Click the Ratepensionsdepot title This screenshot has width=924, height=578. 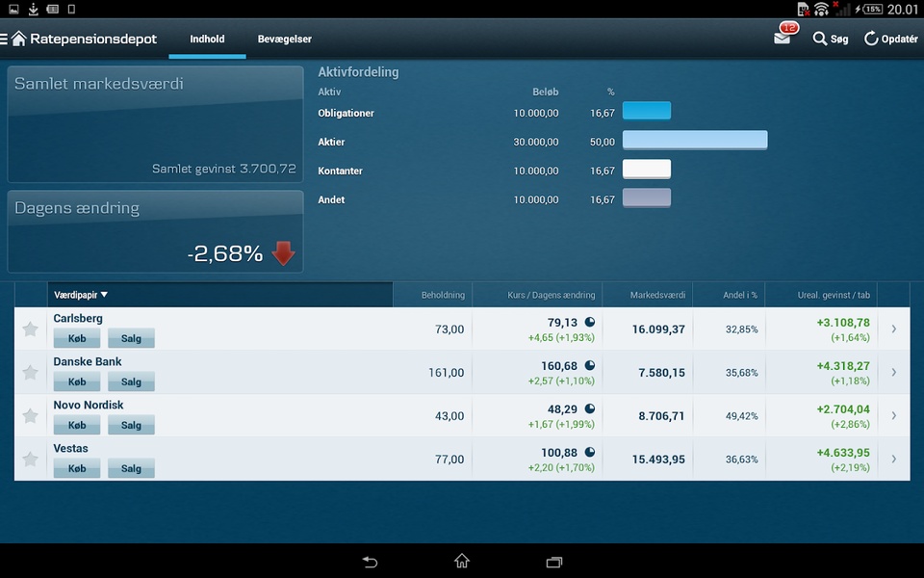tap(93, 39)
